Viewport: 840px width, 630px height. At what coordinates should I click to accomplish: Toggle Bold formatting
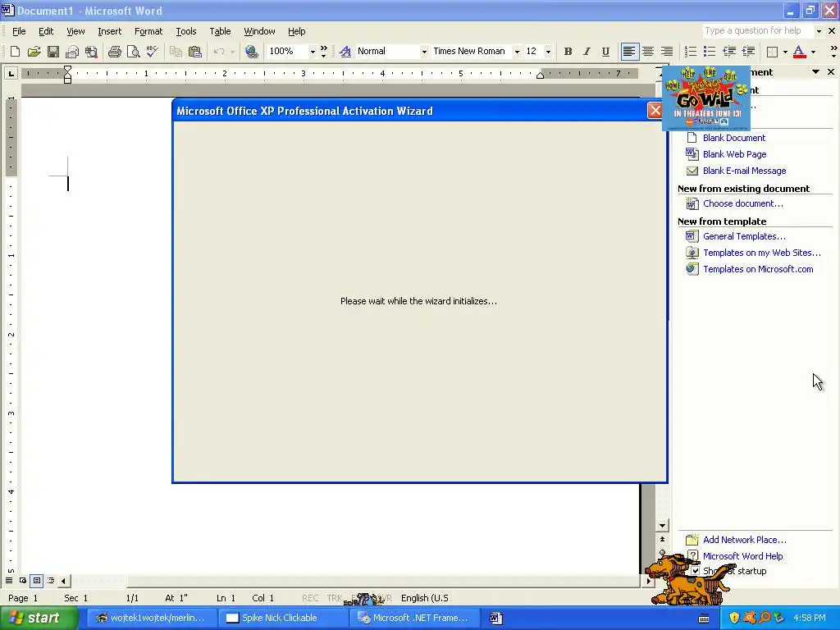pos(568,52)
